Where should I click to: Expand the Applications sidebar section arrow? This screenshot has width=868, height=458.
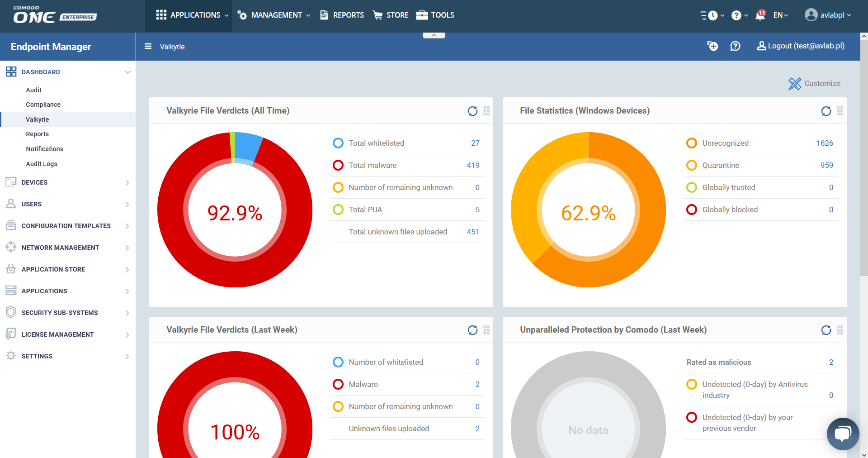[127, 291]
